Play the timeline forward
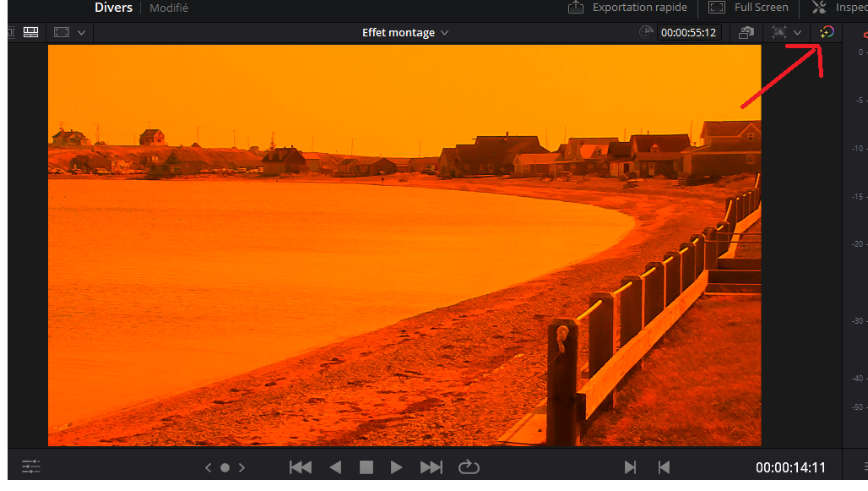Screen dimensions: 868x491 pyautogui.click(x=397, y=467)
